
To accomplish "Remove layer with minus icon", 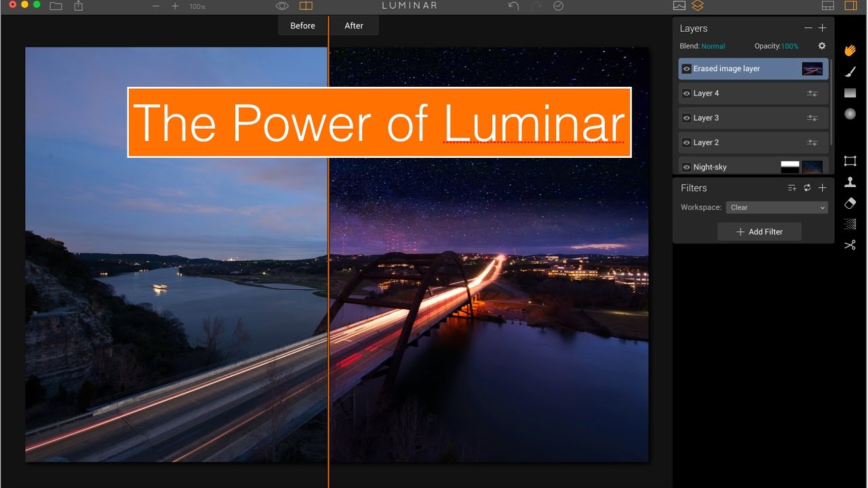I will coord(808,28).
